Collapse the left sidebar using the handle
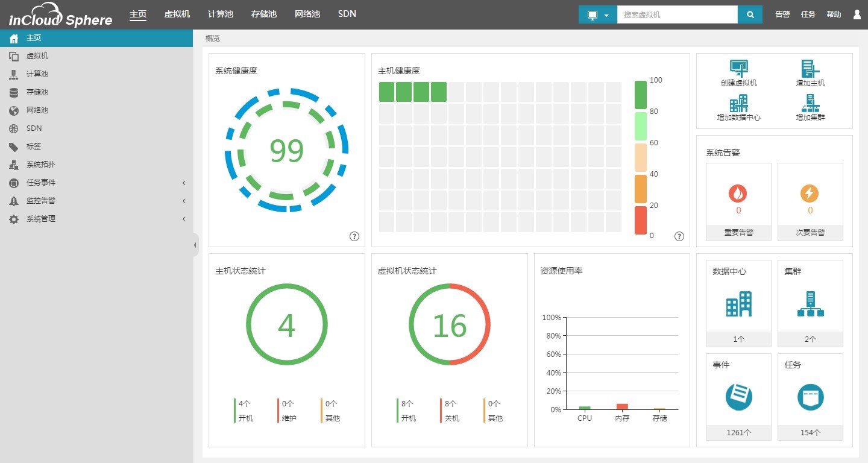The image size is (868, 463). coord(195,245)
